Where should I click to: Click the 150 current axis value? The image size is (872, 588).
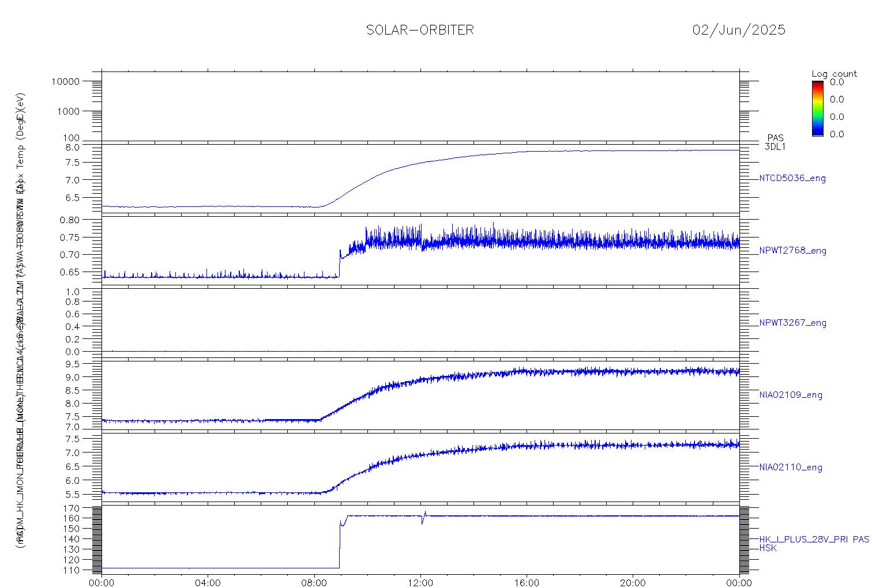click(x=73, y=529)
